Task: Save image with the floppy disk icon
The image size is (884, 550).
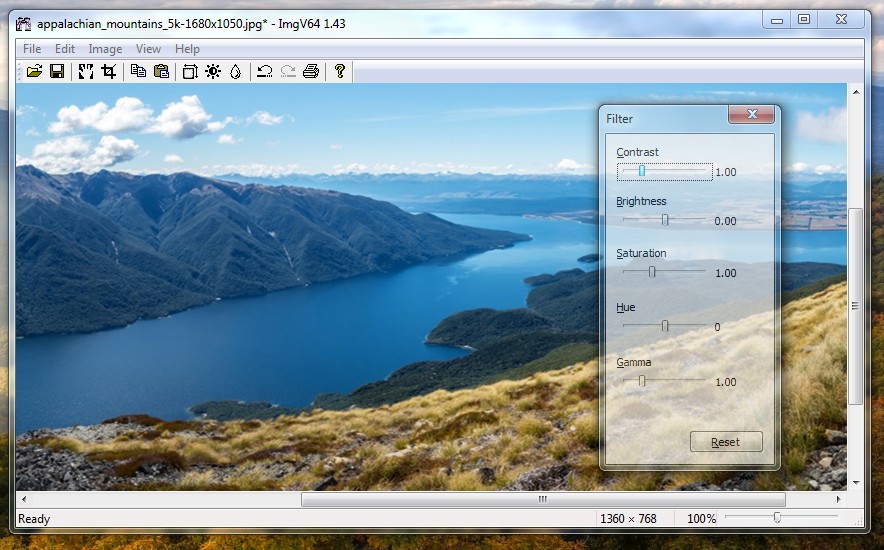Action: (57, 71)
